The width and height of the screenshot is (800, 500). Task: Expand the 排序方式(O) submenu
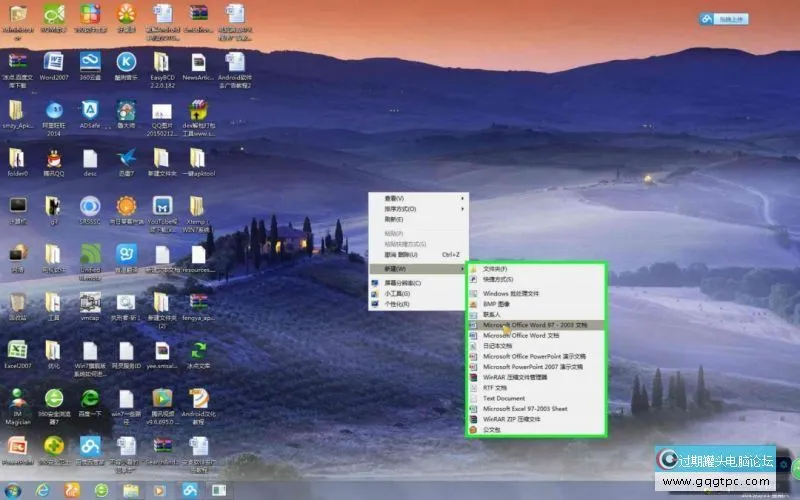pos(418,209)
